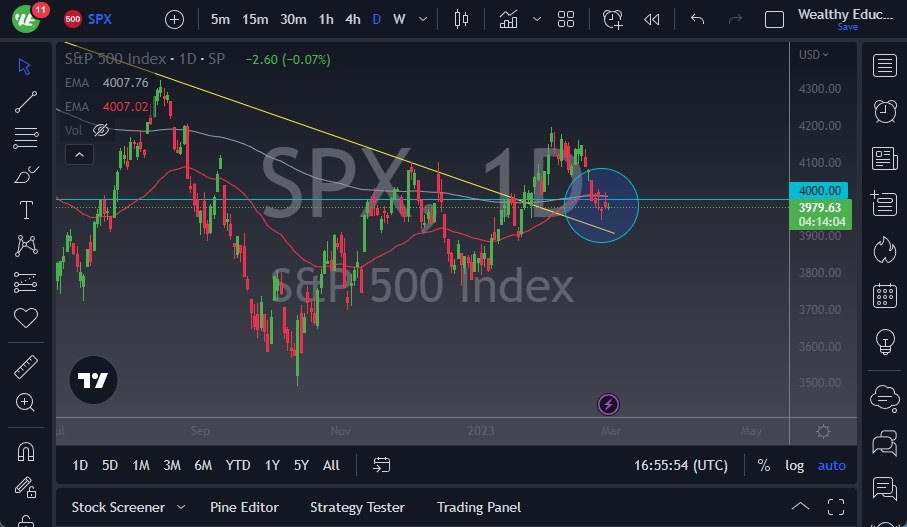This screenshot has width=907, height=527.
Task: Toggle the Vol indicator visibility eye
Action: (101, 130)
